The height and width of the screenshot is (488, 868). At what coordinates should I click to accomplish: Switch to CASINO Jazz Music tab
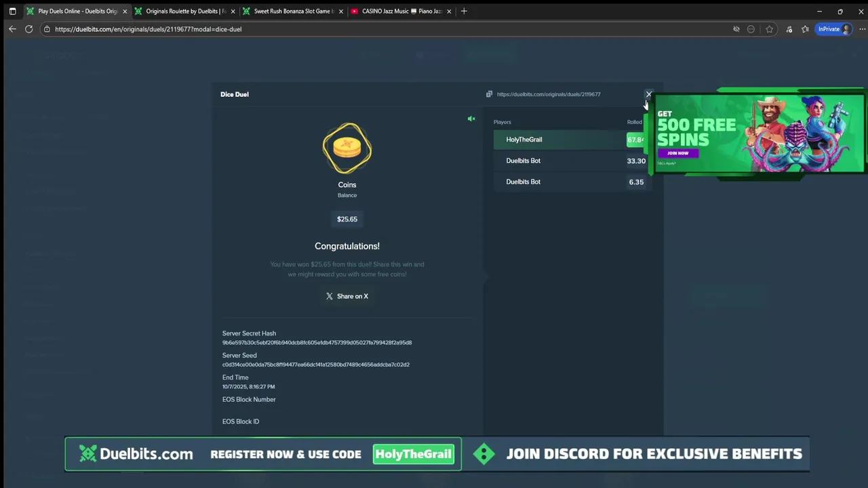(400, 12)
